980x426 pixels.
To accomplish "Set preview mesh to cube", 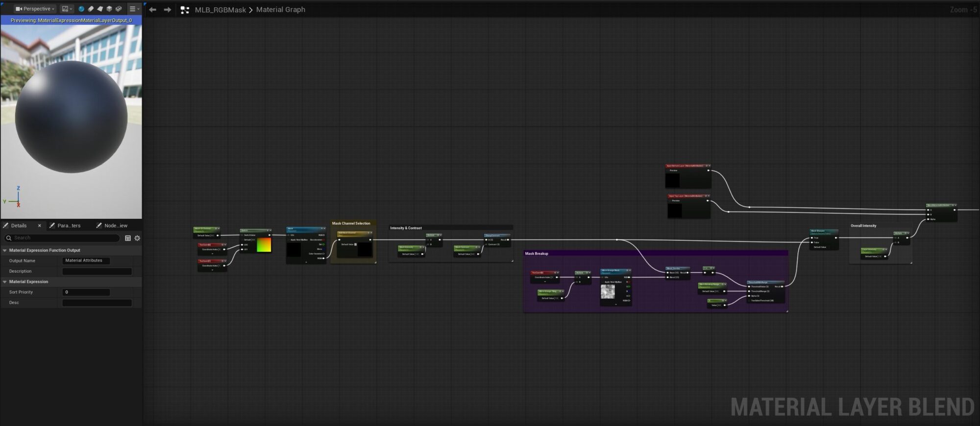I will point(109,9).
